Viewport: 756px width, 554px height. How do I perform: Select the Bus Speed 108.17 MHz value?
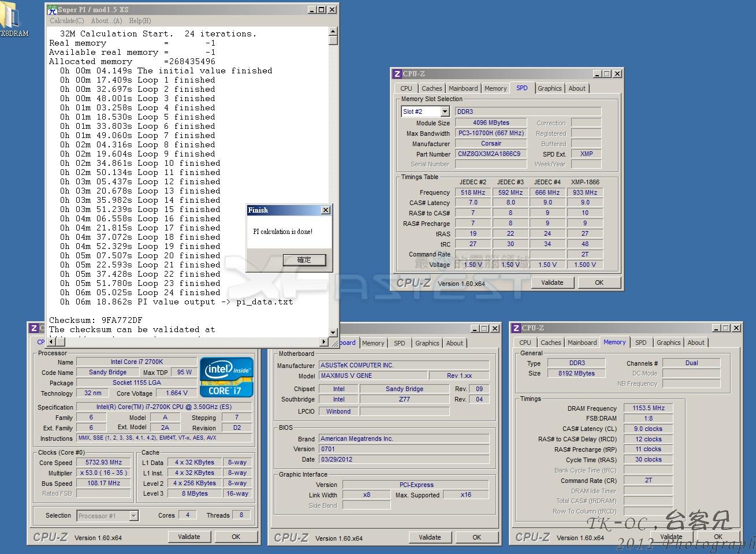(104, 483)
